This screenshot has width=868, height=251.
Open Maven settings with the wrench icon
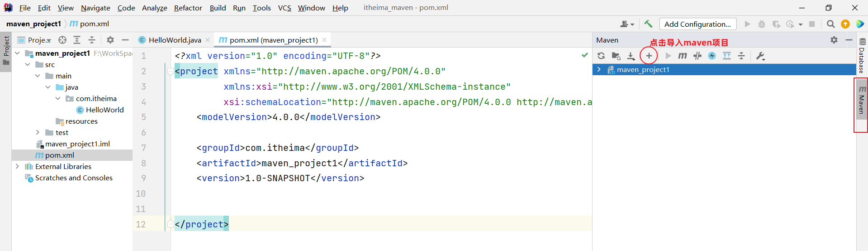point(760,56)
